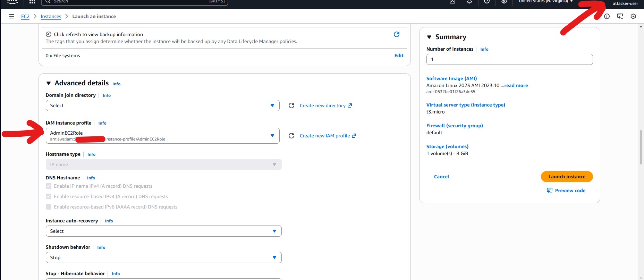This screenshot has width=644, height=280.
Task: Open the attacker-user account menu
Action: coord(625,3)
